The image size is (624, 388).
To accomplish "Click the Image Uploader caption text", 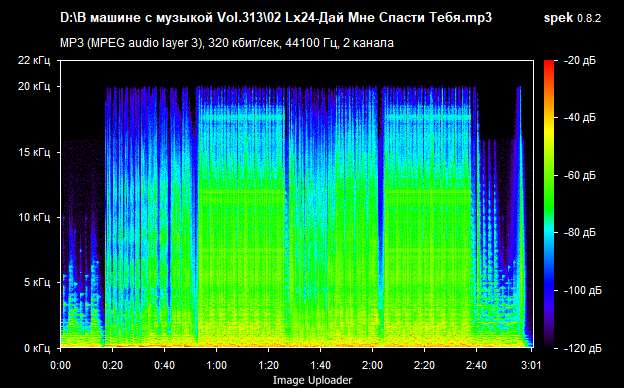I will pos(312,380).
